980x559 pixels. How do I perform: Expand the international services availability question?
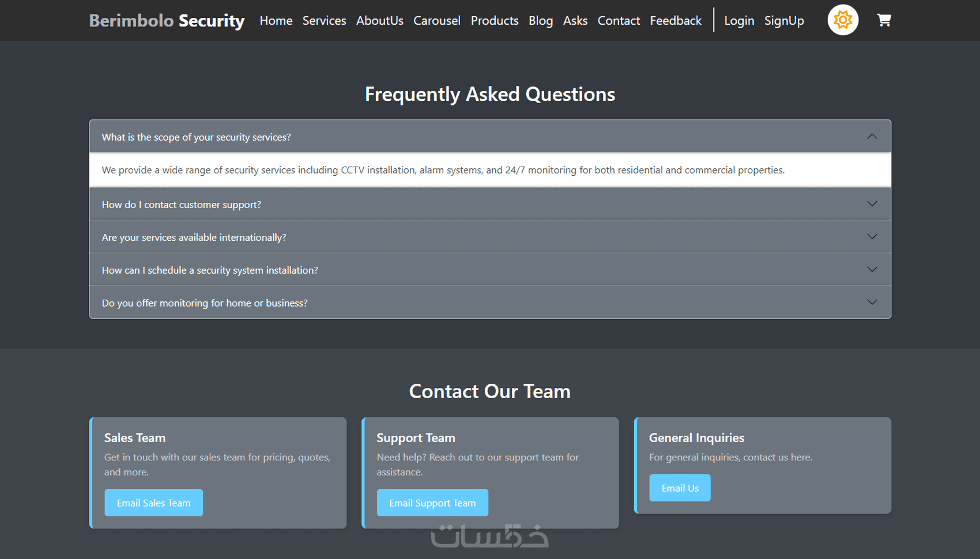coord(489,237)
